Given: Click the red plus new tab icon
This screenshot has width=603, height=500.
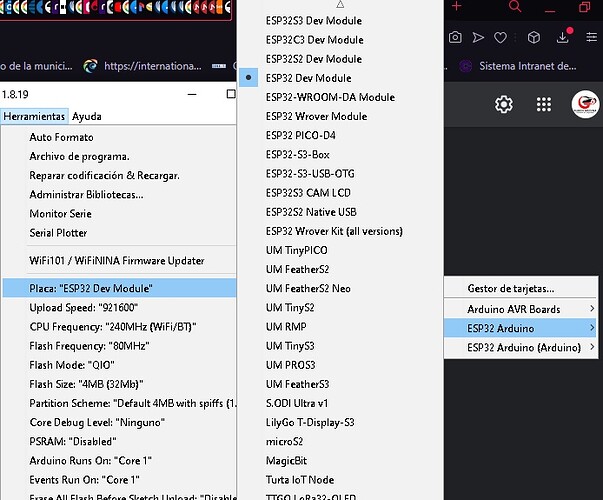Looking at the screenshot, I should [456, 6].
